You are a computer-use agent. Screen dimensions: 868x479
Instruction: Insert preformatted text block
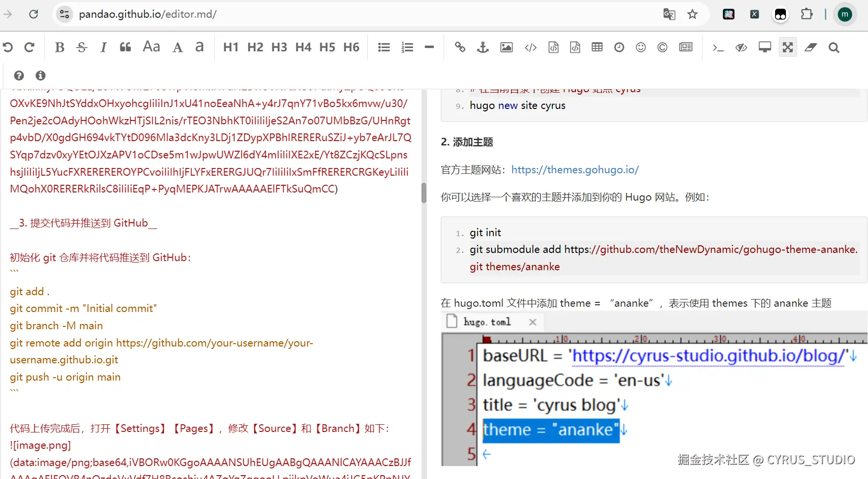pyautogui.click(x=553, y=47)
